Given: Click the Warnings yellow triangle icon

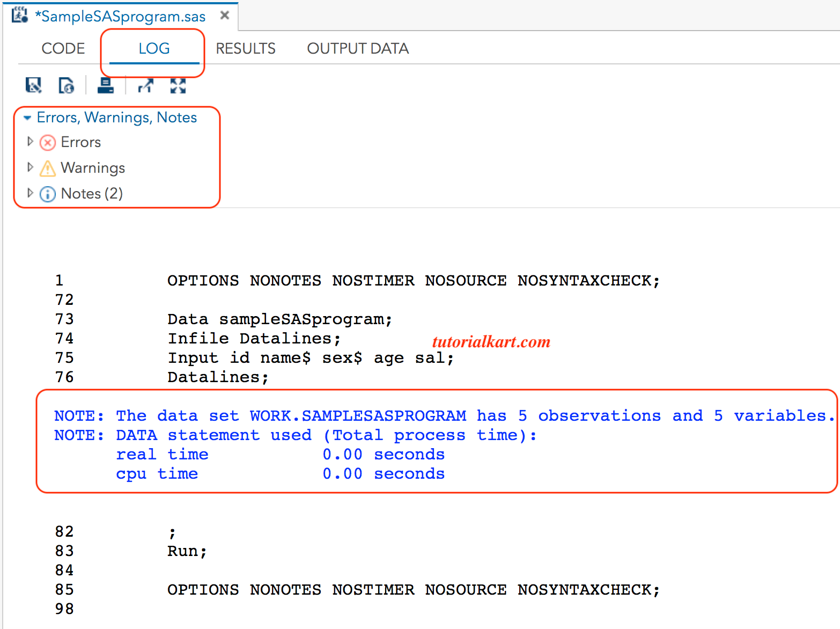Looking at the screenshot, I should [47, 167].
